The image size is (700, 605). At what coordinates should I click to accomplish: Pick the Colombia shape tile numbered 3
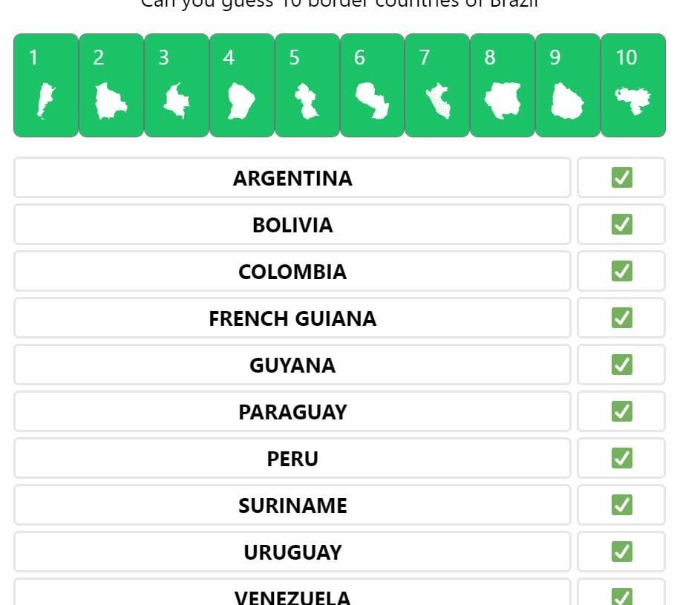tap(177, 85)
